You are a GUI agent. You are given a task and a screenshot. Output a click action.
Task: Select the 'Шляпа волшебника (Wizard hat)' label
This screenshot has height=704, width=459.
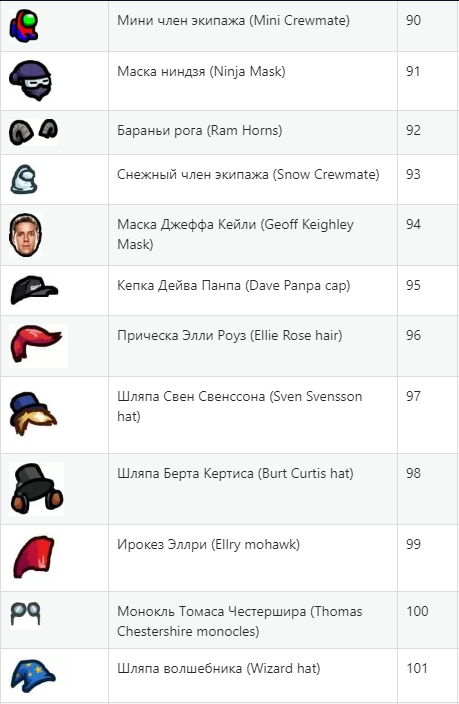point(219,668)
